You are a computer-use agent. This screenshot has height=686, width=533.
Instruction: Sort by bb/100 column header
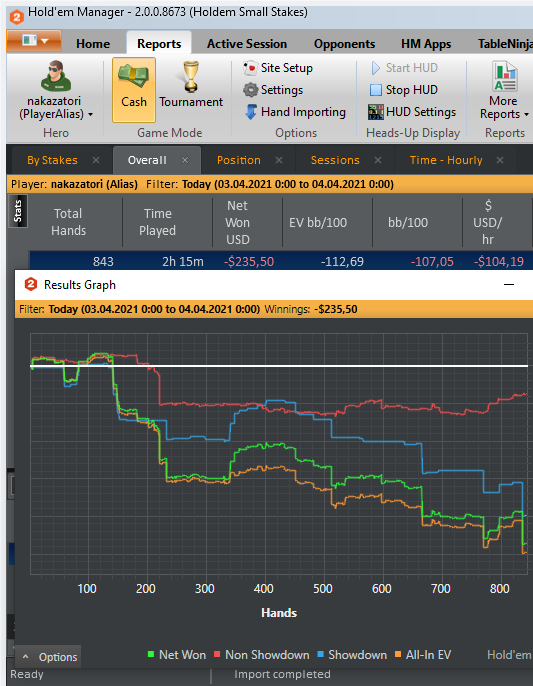click(408, 222)
